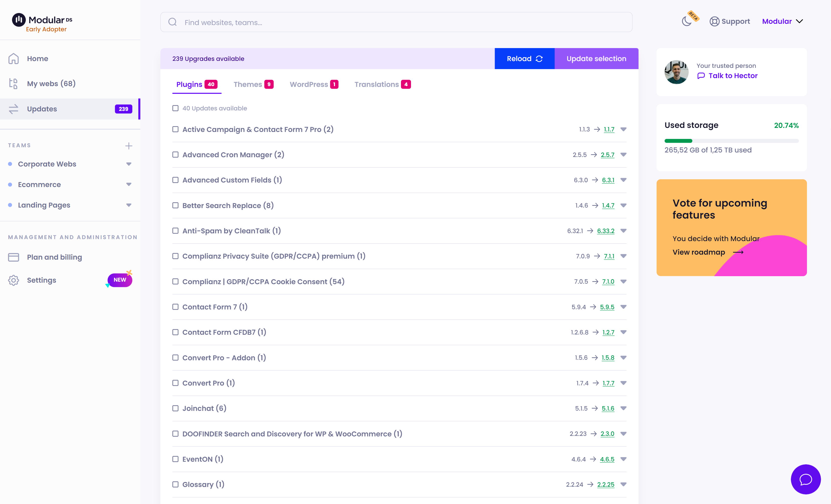Click the Ecommerce team bullet dot
The width and height of the screenshot is (831, 504).
[x=10, y=185]
